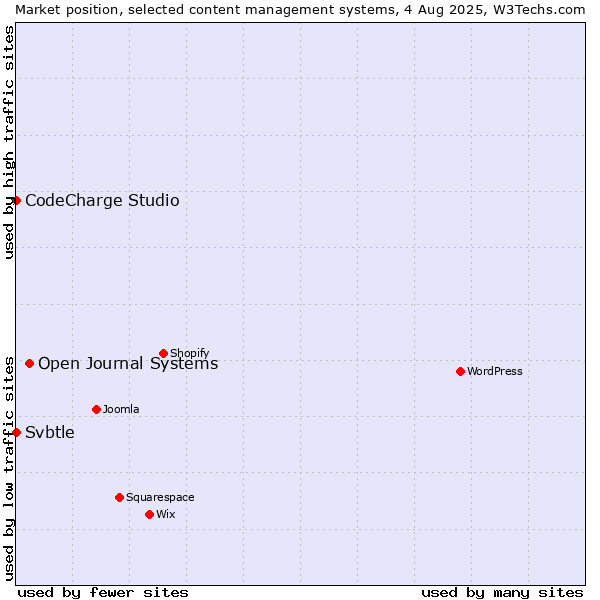Click 'used by high traffic sites' axis caption
Screen dimensions: 600x600
(8, 142)
